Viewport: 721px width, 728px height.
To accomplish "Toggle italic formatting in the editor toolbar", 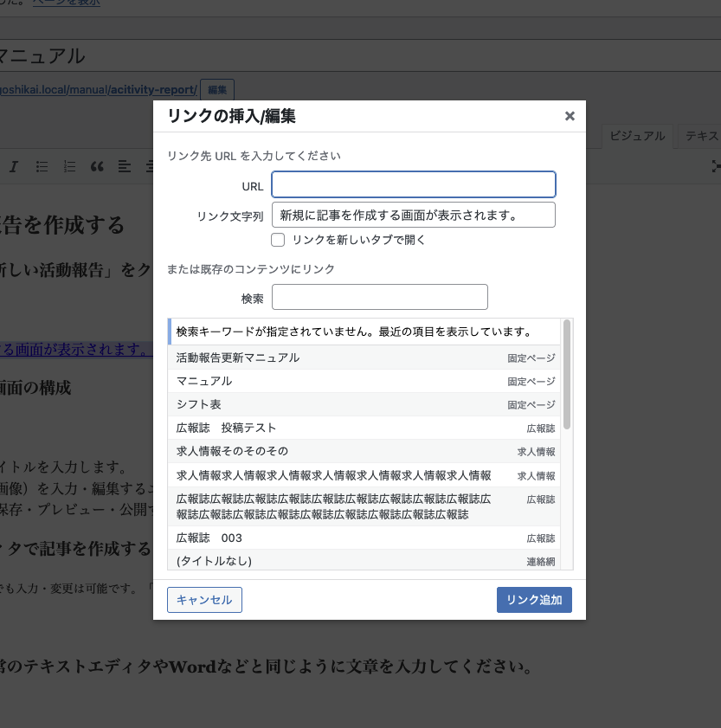I will tap(14, 166).
